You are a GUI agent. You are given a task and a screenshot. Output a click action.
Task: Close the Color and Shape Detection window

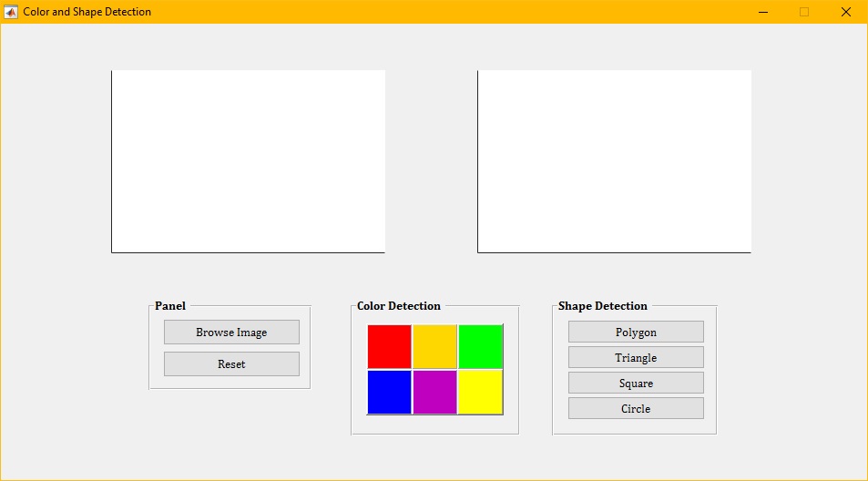coord(845,12)
